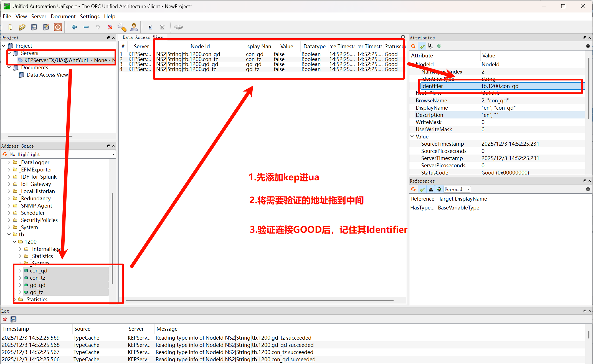Click the Open Project folder icon
Screen dimensions: 593x364
(22, 27)
